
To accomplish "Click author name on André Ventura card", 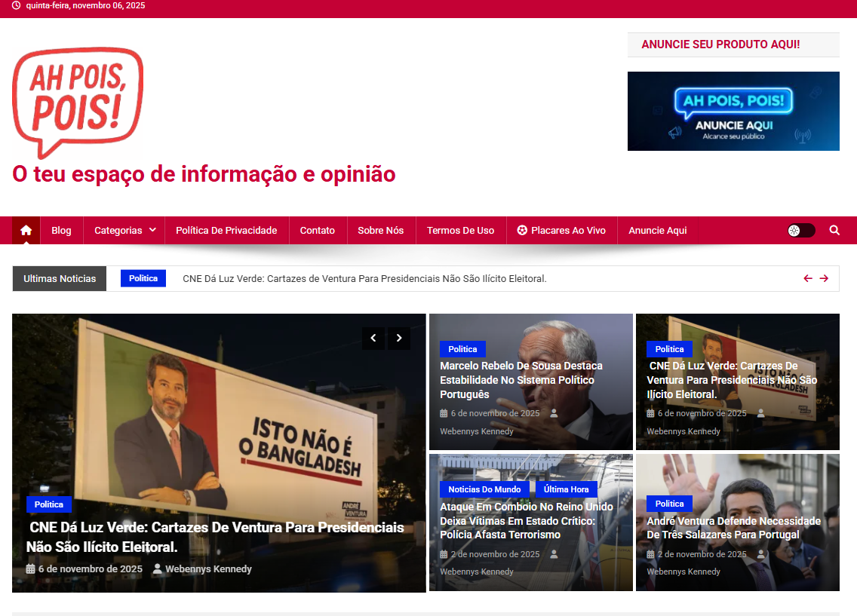I will click(683, 572).
